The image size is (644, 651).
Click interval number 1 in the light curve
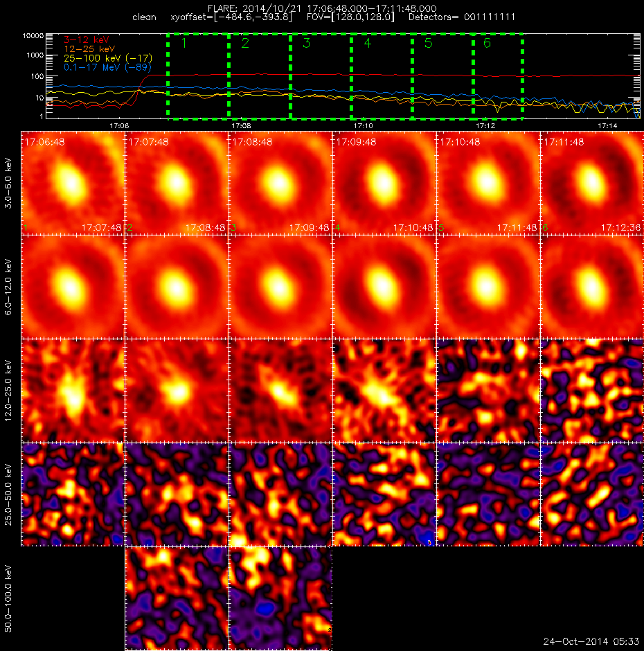click(184, 43)
